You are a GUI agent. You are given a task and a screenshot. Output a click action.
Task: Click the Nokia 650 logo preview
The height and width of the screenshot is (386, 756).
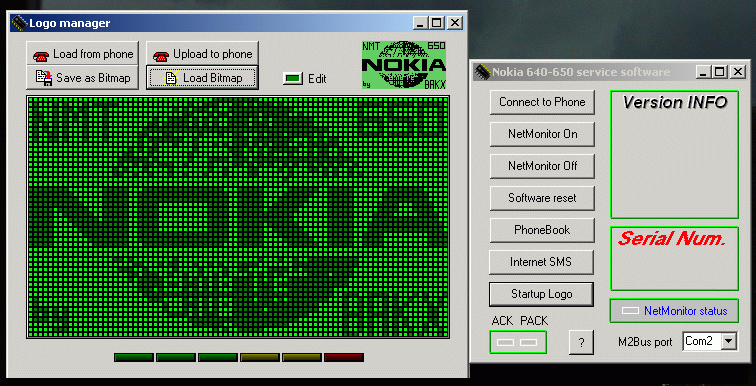pos(404,65)
